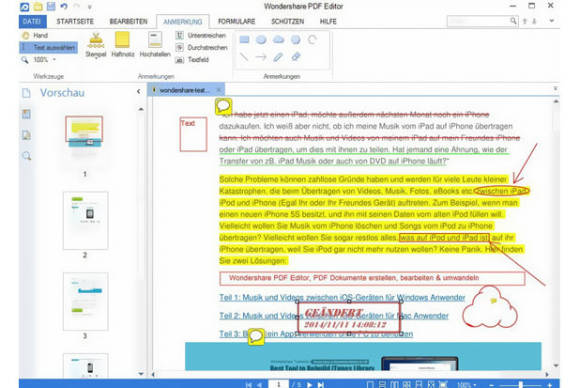Enable the Hand tool

pyautogui.click(x=35, y=36)
